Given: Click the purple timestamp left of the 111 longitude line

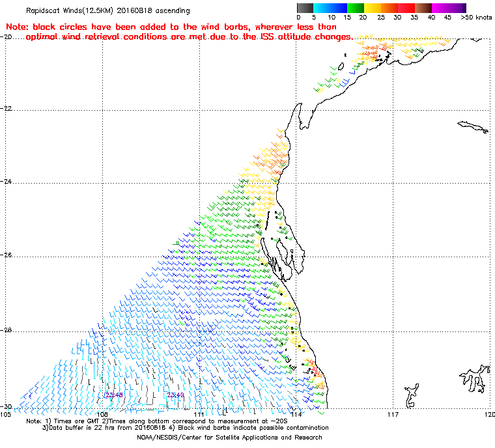Looking at the screenshot, I should [175, 395].
